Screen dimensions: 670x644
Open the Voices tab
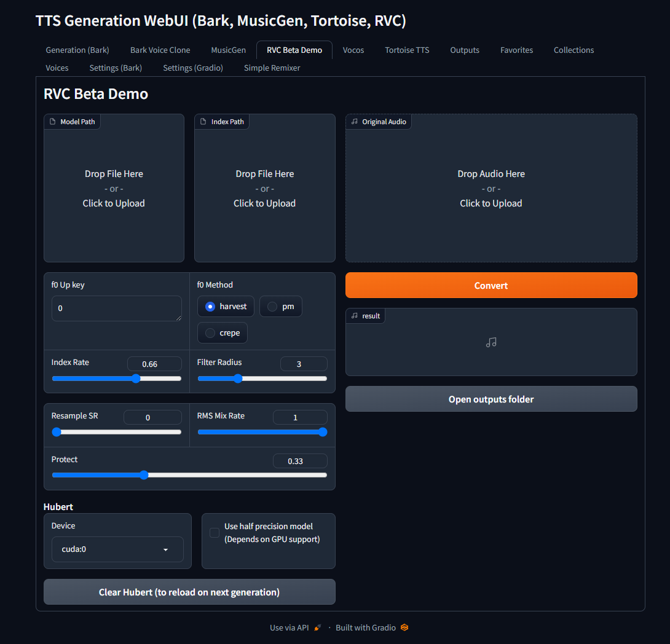tap(57, 68)
